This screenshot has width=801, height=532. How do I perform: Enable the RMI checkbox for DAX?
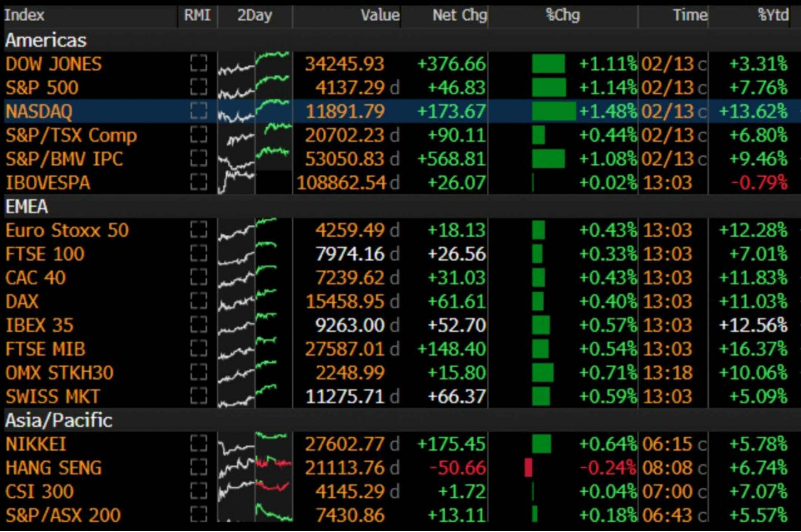point(198,301)
